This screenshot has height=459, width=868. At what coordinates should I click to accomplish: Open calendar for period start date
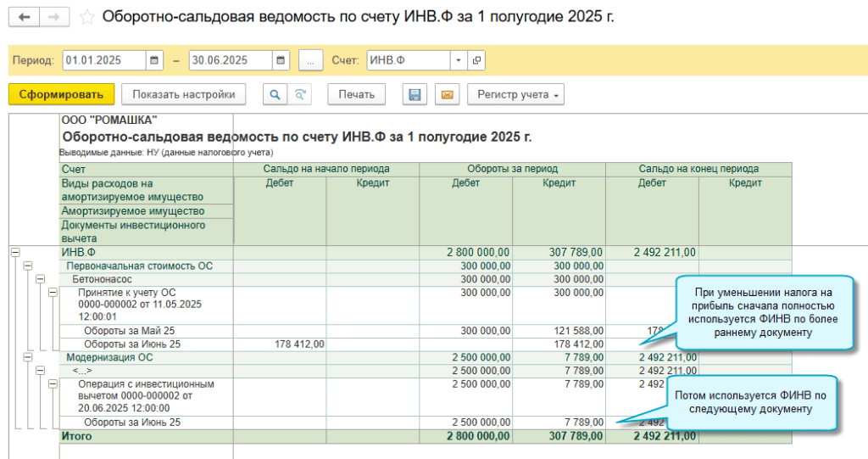154,60
